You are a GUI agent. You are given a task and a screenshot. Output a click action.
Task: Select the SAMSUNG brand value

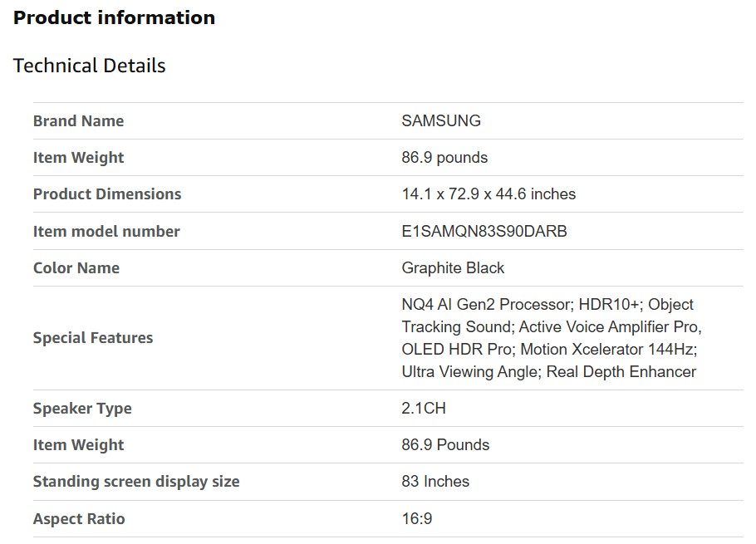[441, 121]
